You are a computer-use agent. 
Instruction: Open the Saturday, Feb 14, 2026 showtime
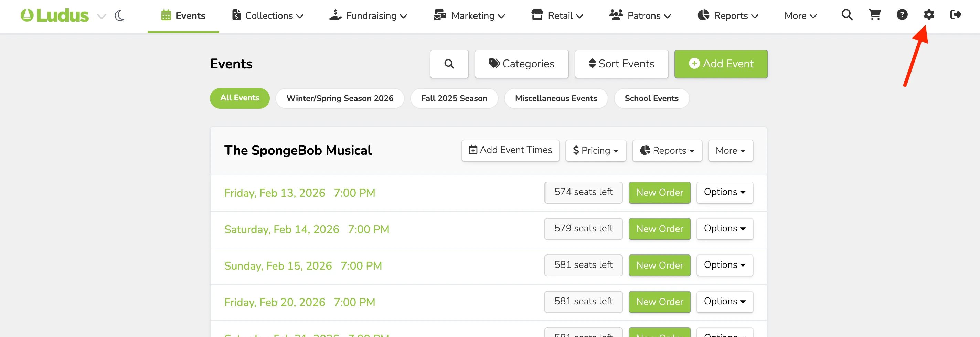[x=307, y=229]
